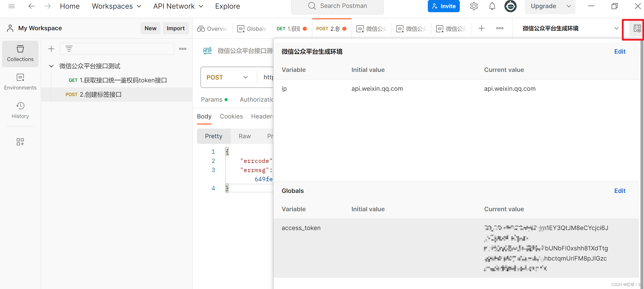Open the first 微信公众 environment tab
Viewport: 644px width, 289px height.
pyautogui.click(x=371, y=28)
